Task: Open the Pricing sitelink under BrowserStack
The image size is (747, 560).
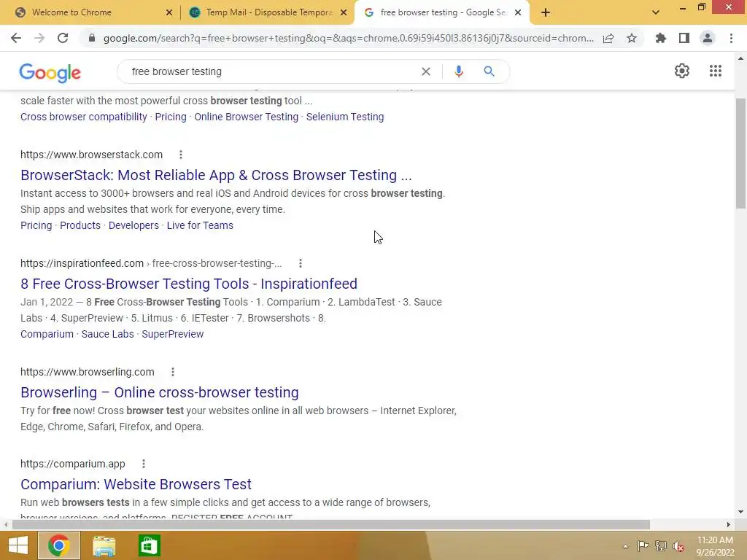Action: click(36, 225)
